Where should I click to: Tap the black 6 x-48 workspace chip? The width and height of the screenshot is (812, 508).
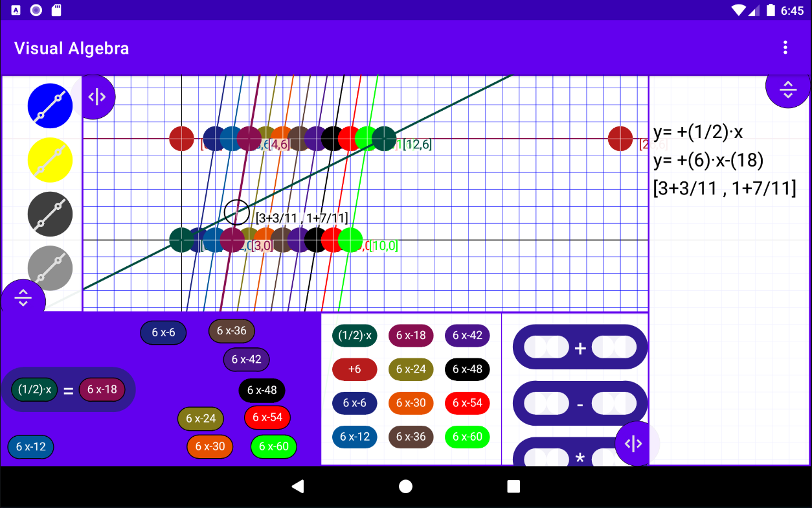262,391
